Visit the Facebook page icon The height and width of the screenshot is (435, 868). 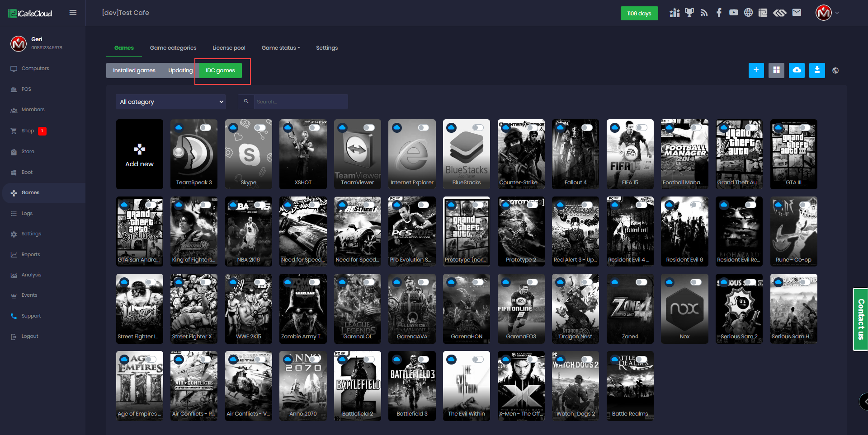click(x=719, y=13)
